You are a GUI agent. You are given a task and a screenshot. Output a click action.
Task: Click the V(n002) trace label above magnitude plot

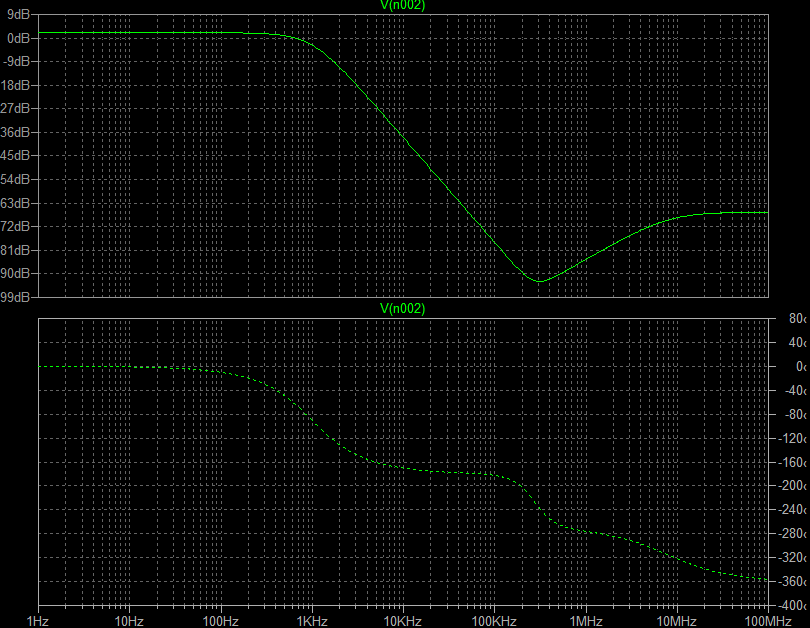coord(403,6)
